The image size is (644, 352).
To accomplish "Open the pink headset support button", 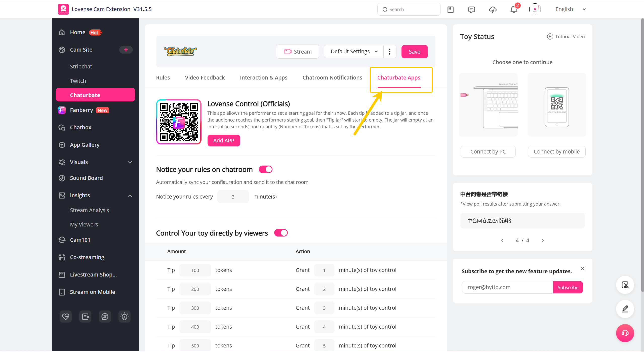I will click(x=625, y=333).
